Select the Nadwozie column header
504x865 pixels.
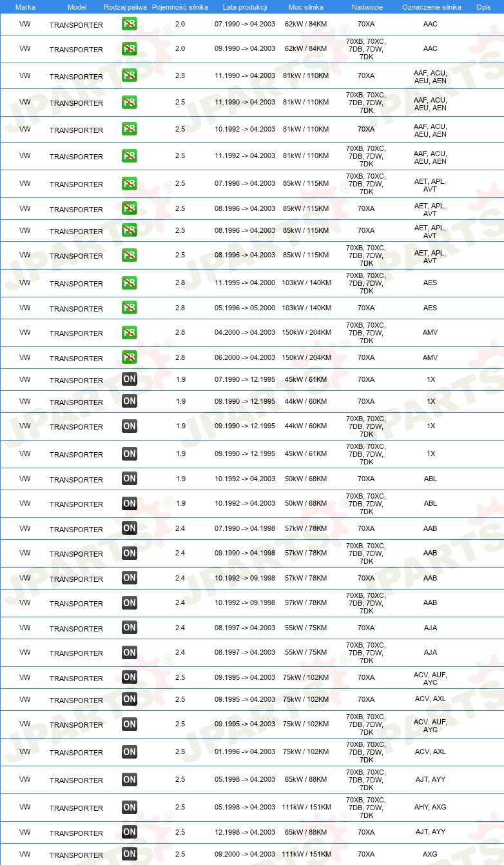coord(366,6)
